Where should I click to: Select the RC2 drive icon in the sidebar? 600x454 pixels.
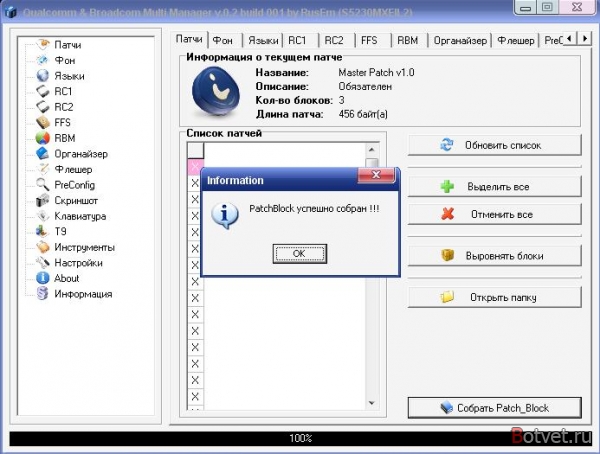(42, 107)
